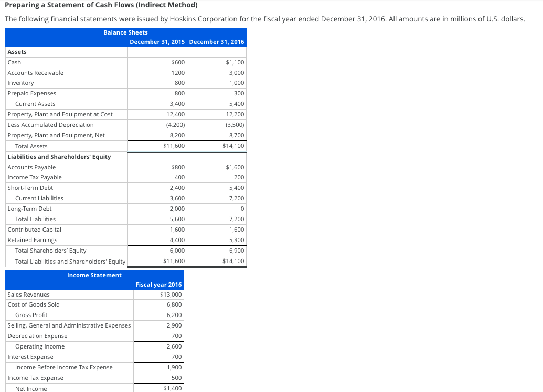The width and height of the screenshot is (543, 392).
Task: Select the Inventory row label
Action: (20, 83)
